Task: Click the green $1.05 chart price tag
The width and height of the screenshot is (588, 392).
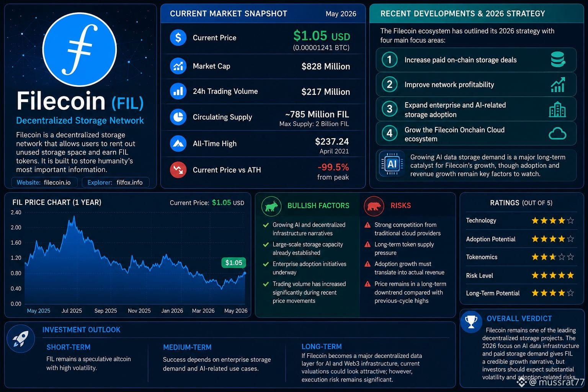Action: [x=234, y=263]
